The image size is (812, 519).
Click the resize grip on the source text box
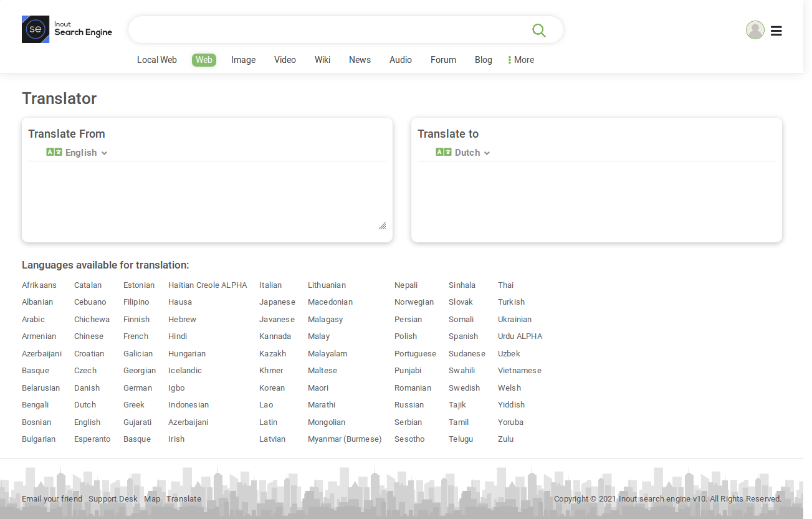[x=382, y=226]
